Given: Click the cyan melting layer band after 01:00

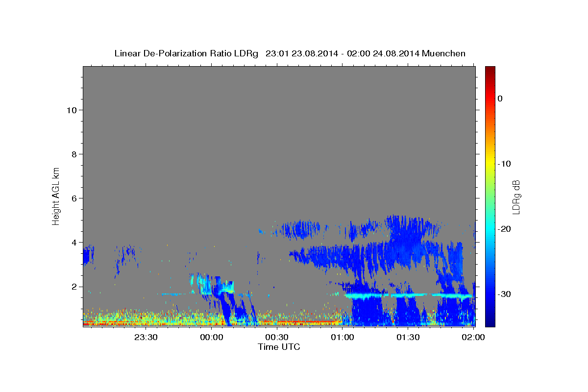Looking at the screenshot, I should 409,295.
